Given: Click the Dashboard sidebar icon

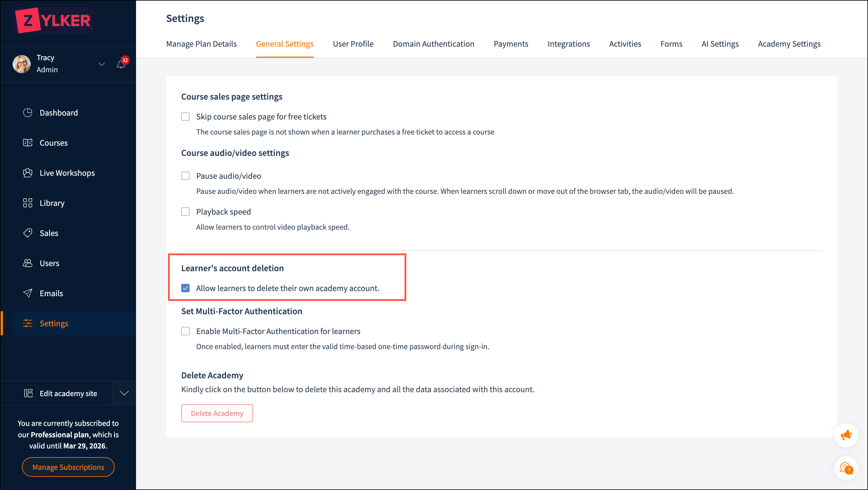Looking at the screenshot, I should point(28,113).
